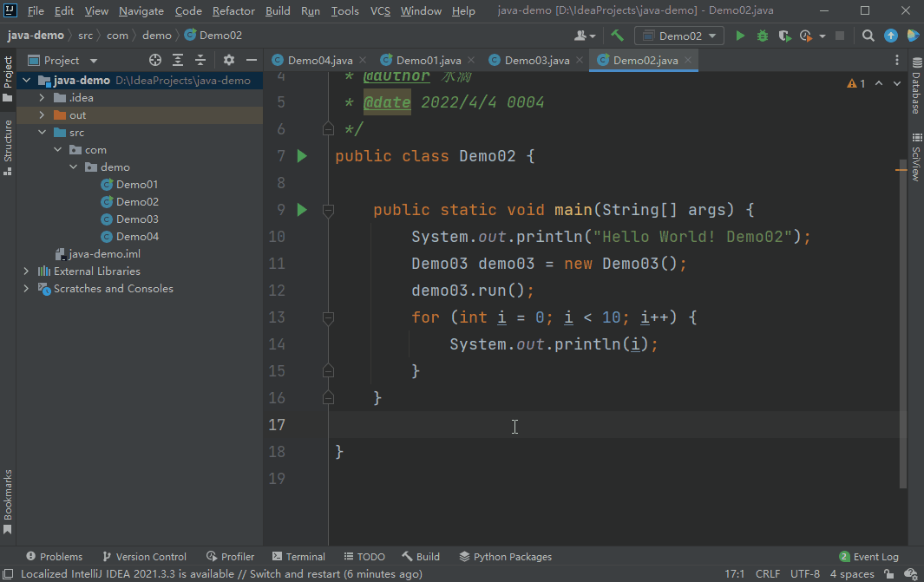This screenshot has width=924, height=582.
Task: Open the VCS menu
Action: click(383, 11)
